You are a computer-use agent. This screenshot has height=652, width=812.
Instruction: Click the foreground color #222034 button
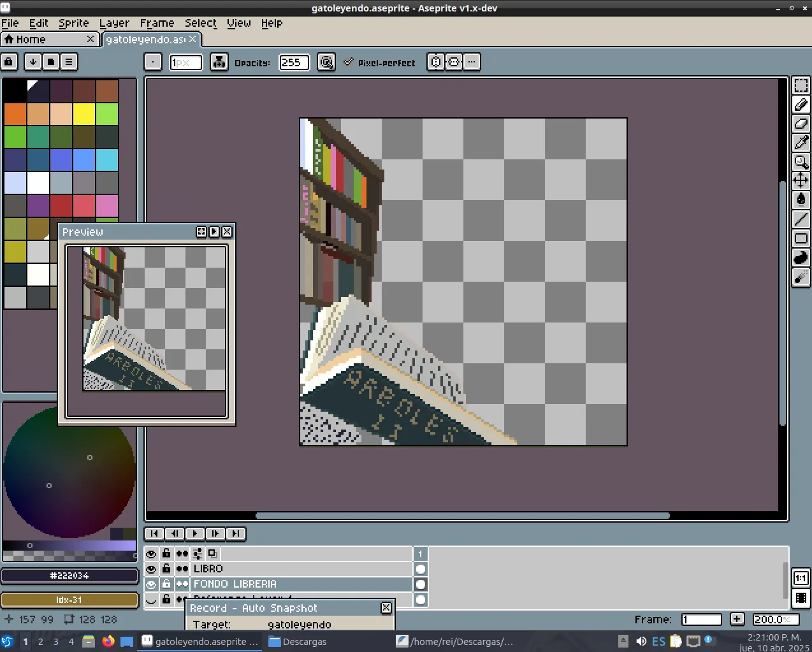69,576
